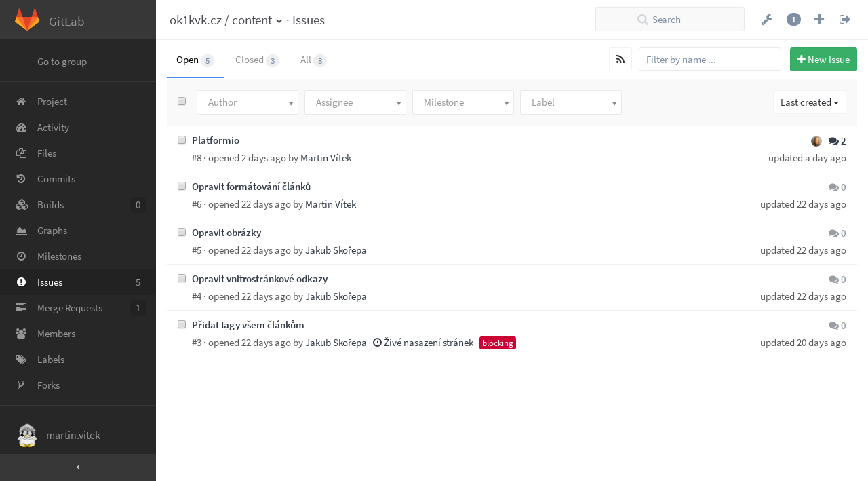Open the Members group icon
The image size is (868, 481).
pyautogui.click(x=21, y=334)
